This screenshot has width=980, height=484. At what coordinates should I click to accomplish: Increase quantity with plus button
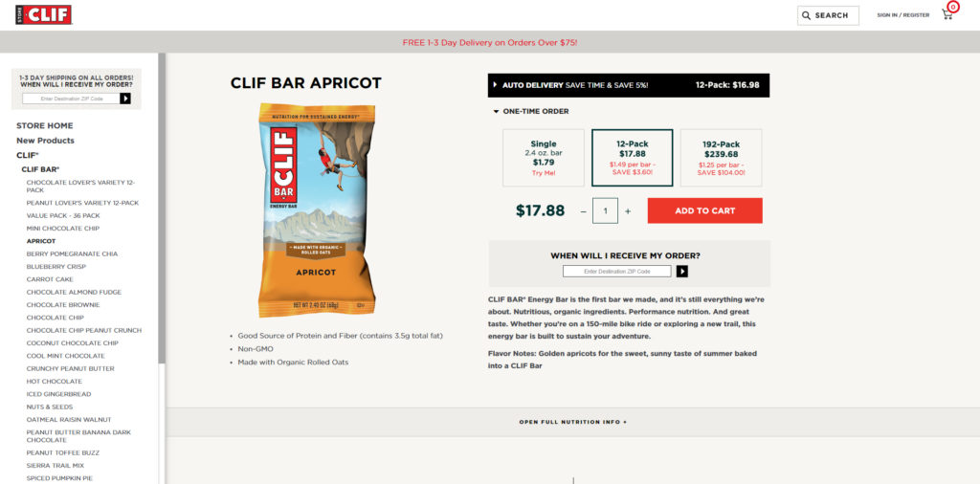628,210
